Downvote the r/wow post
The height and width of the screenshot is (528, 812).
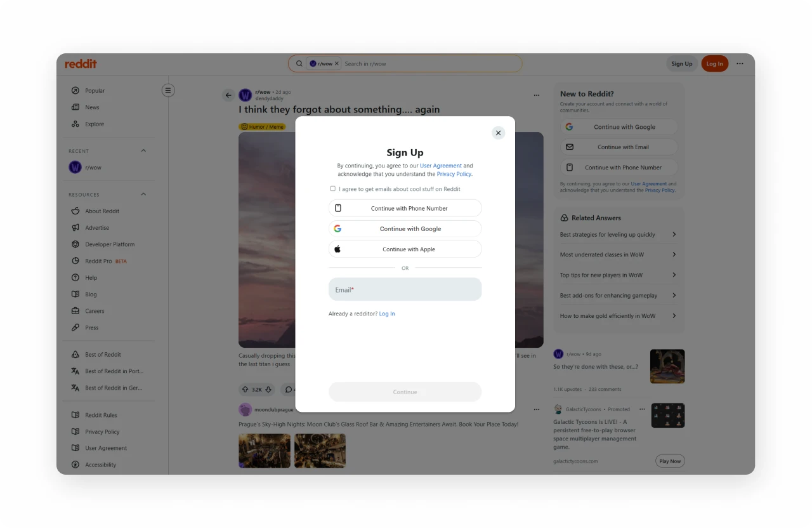click(268, 389)
